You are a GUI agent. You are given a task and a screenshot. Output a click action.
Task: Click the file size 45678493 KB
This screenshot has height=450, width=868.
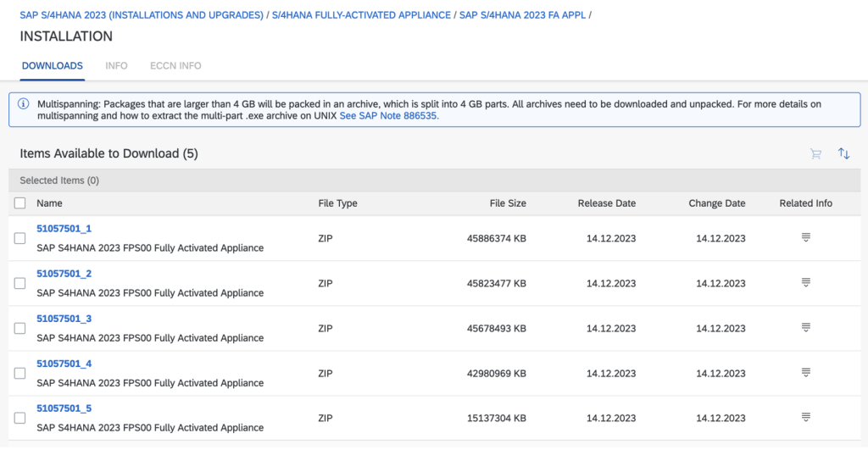[x=497, y=328]
